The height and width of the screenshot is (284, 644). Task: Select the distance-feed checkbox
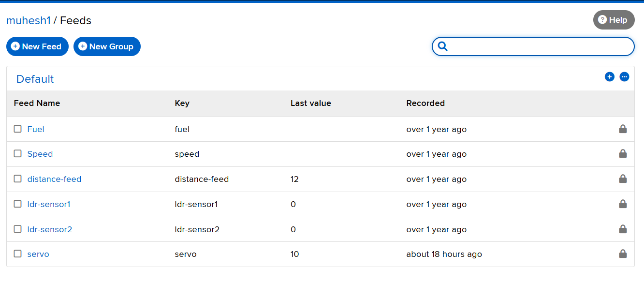(18, 179)
